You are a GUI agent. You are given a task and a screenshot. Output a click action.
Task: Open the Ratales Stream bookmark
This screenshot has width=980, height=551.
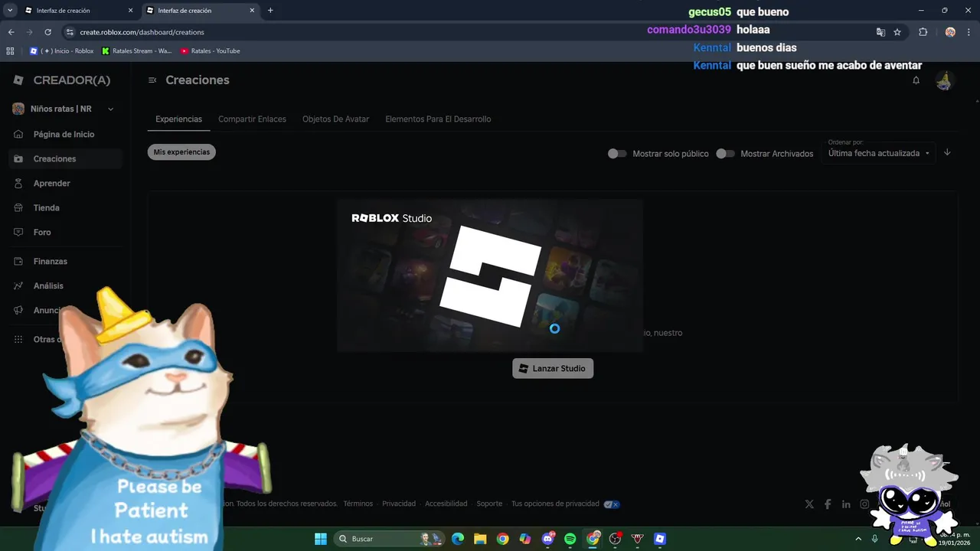[136, 51]
